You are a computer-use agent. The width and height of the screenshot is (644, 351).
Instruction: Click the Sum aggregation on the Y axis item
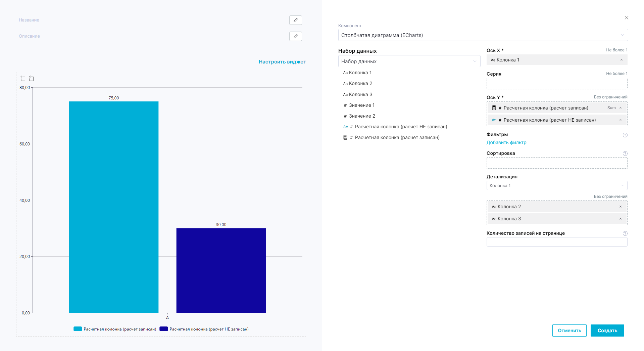point(611,108)
